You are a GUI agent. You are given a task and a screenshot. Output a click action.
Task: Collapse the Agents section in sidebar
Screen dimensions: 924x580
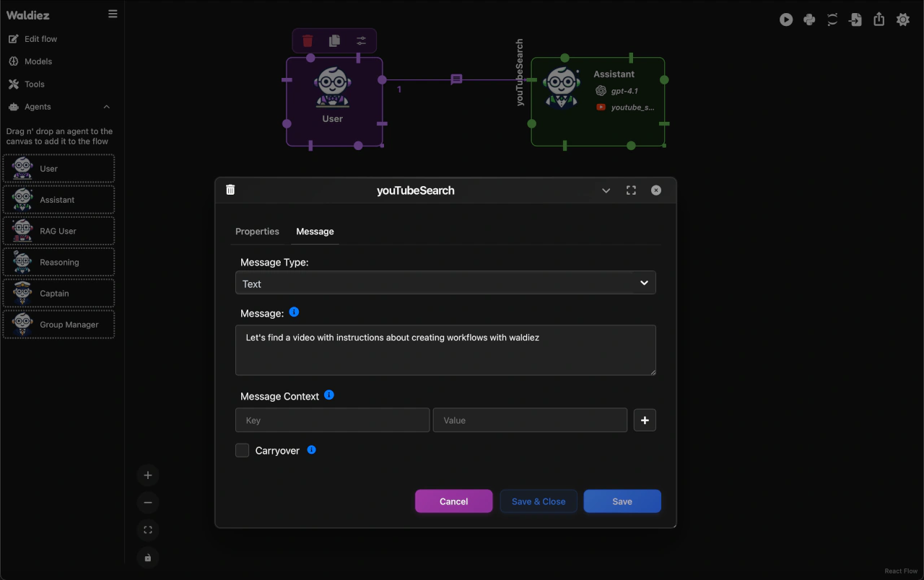pyautogui.click(x=107, y=107)
